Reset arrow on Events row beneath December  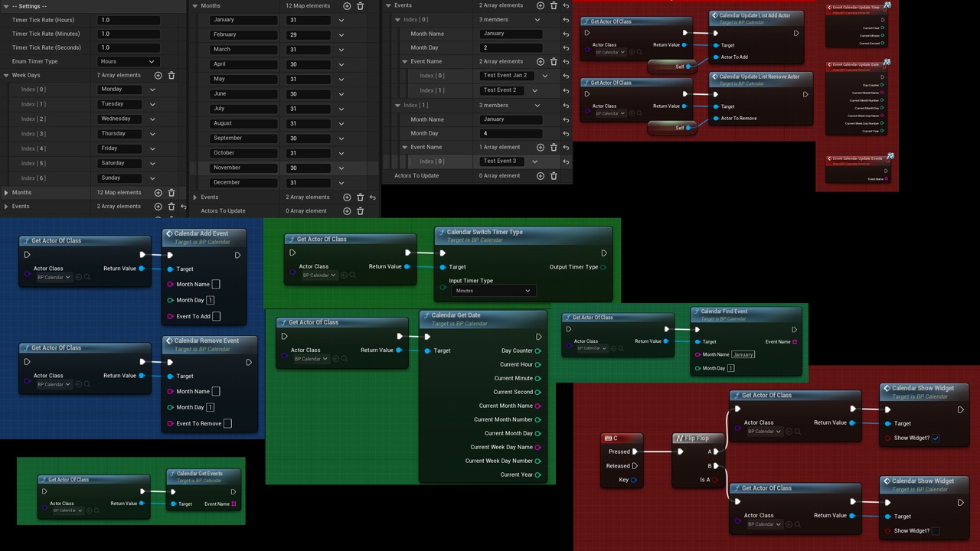pos(373,197)
